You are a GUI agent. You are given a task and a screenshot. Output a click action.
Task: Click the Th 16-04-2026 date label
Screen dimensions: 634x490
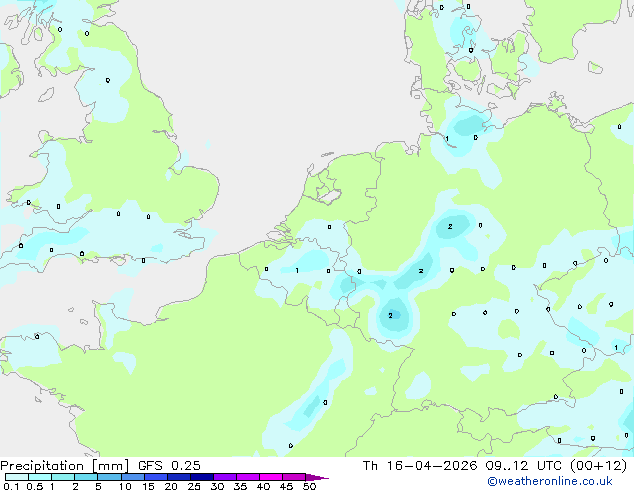[x=420, y=466]
